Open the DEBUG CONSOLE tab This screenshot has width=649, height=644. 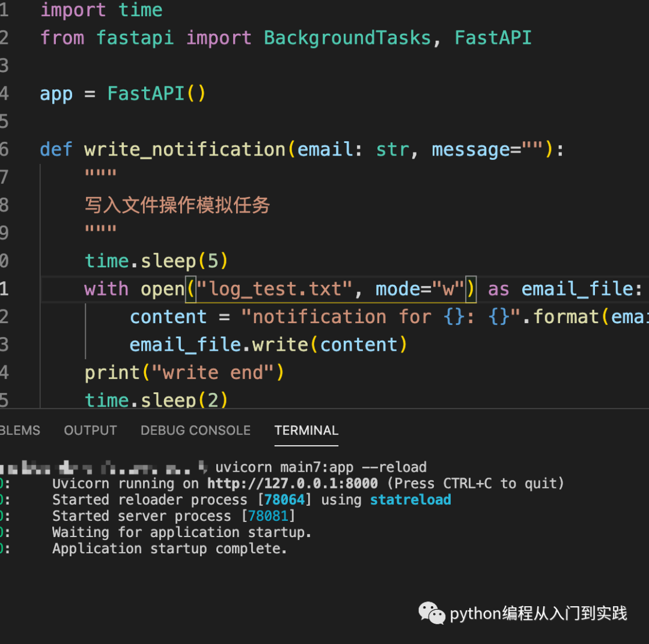click(x=195, y=431)
